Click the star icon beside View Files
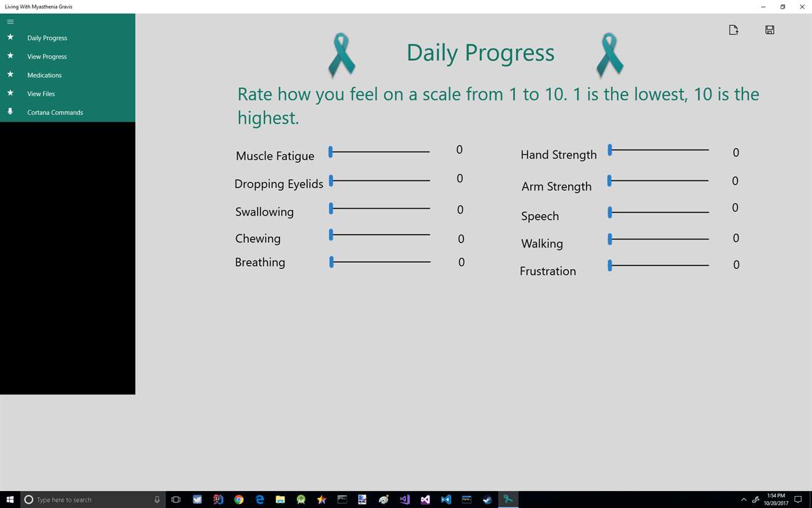This screenshot has width=812, height=508. click(10, 93)
